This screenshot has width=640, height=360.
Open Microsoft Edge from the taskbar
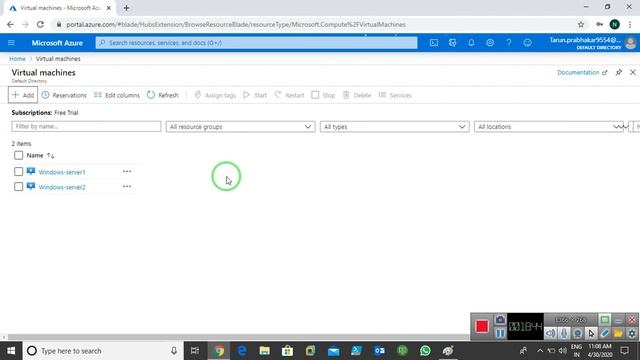click(x=242, y=351)
